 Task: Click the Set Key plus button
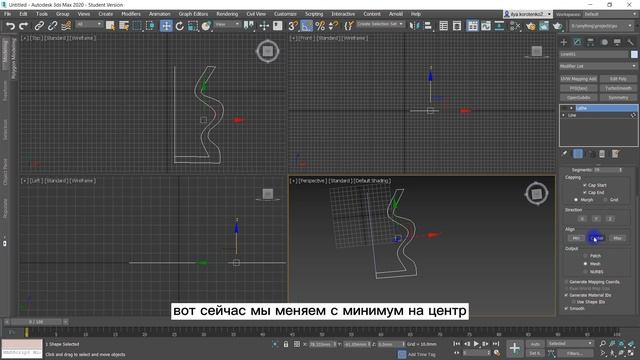pos(514,348)
